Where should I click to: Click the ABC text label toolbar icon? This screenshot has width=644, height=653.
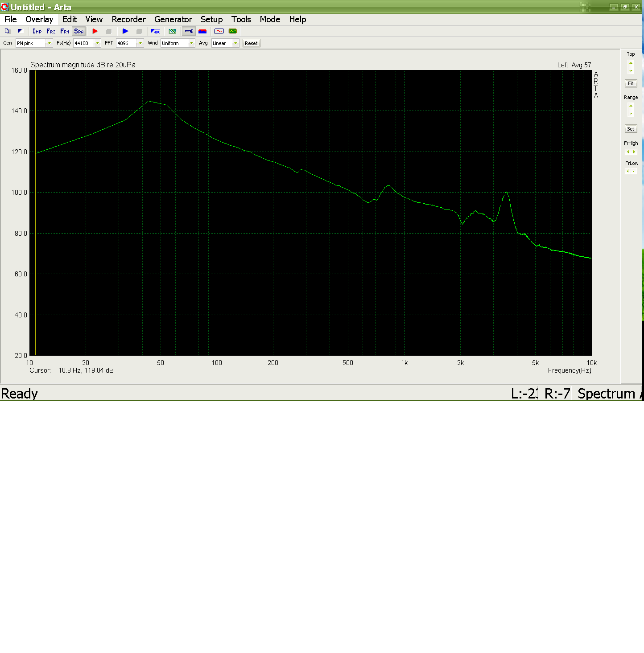coord(156,31)
